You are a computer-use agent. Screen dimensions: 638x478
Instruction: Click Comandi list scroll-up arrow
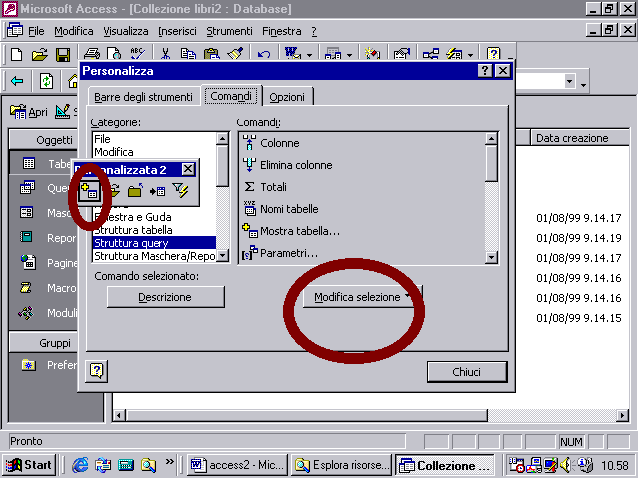[492, 139]
